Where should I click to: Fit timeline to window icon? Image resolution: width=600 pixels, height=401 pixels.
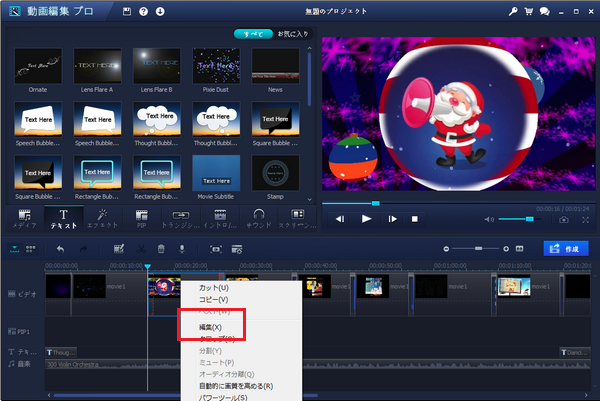point(519,249)
